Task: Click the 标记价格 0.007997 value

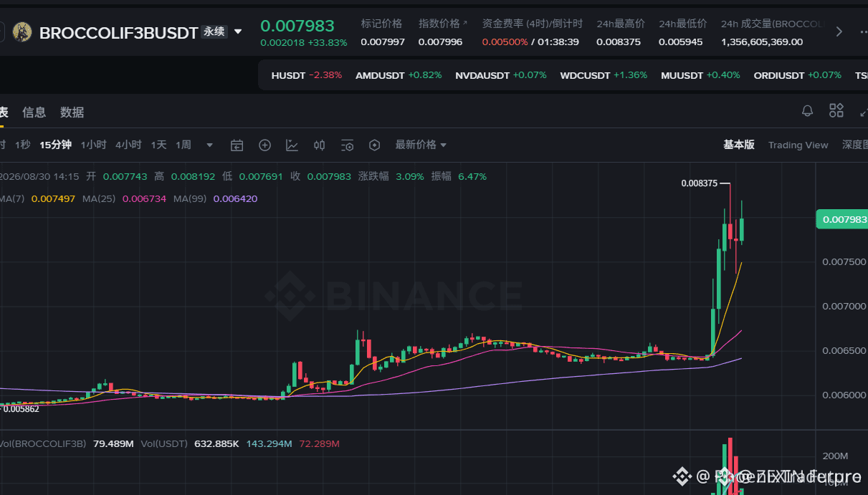Action: pos(383,42)
